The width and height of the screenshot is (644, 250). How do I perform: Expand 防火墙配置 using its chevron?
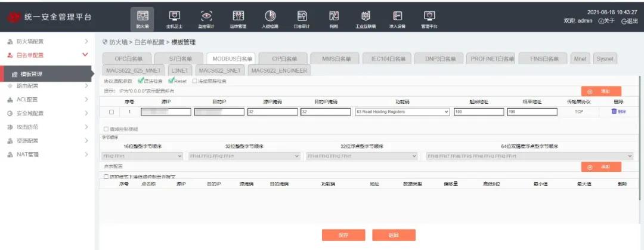tap(86, 42)
